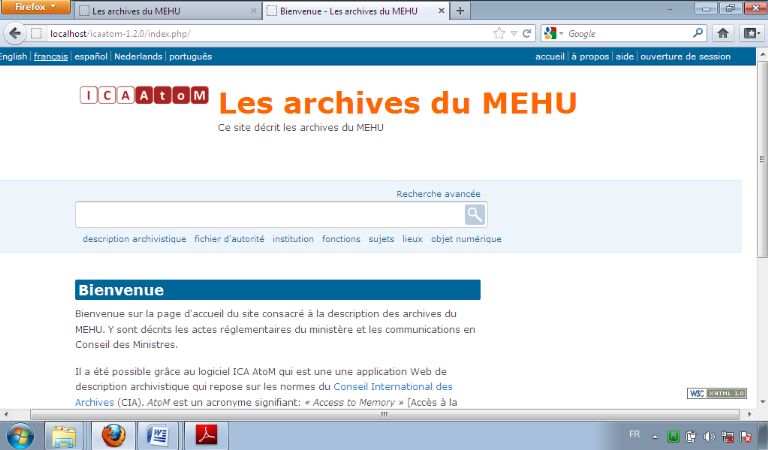768x450 pixels.
Task: Switch the site language to português
Action: click(191, 56)
